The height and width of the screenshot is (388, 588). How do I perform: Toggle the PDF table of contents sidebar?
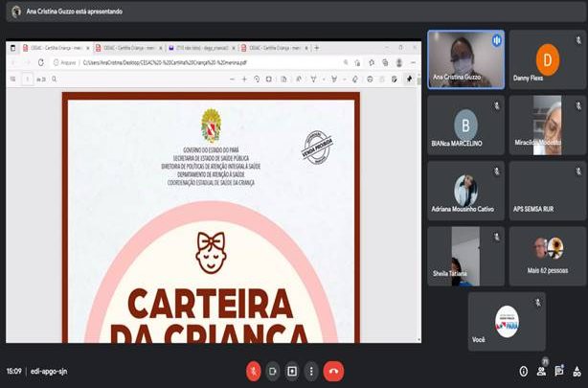[13, 80]
